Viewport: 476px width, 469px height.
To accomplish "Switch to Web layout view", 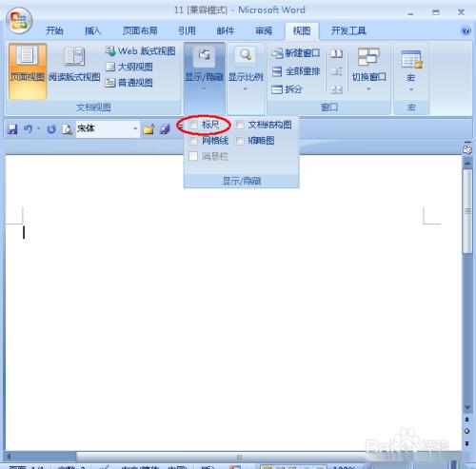I will pos(140,50).
